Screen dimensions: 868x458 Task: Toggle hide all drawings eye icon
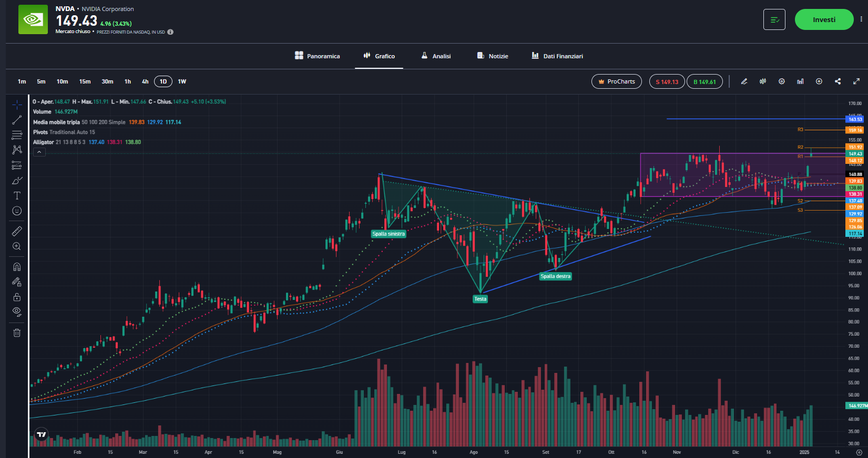tap(17, 312)
